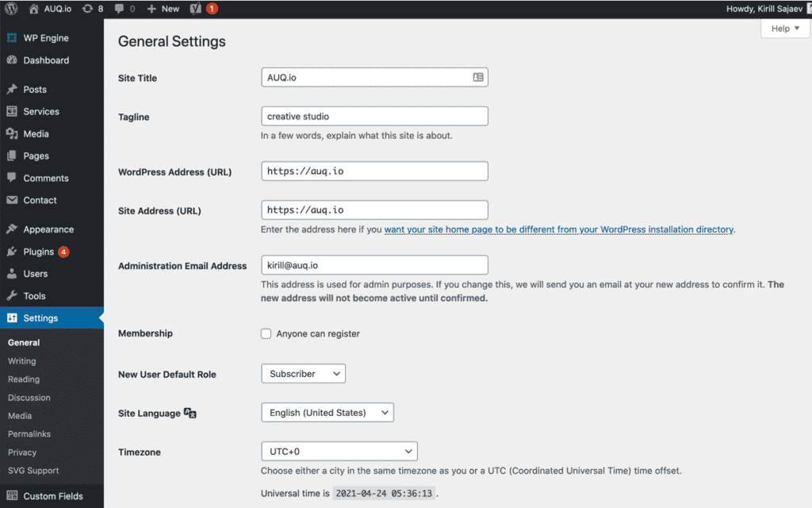
Task: Expand the Help tab
Action: [785, 29]
